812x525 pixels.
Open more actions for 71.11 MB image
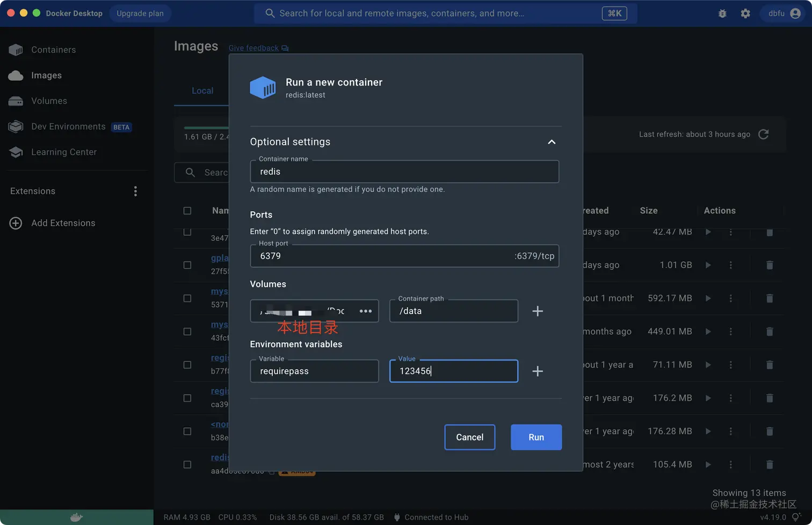730,365
